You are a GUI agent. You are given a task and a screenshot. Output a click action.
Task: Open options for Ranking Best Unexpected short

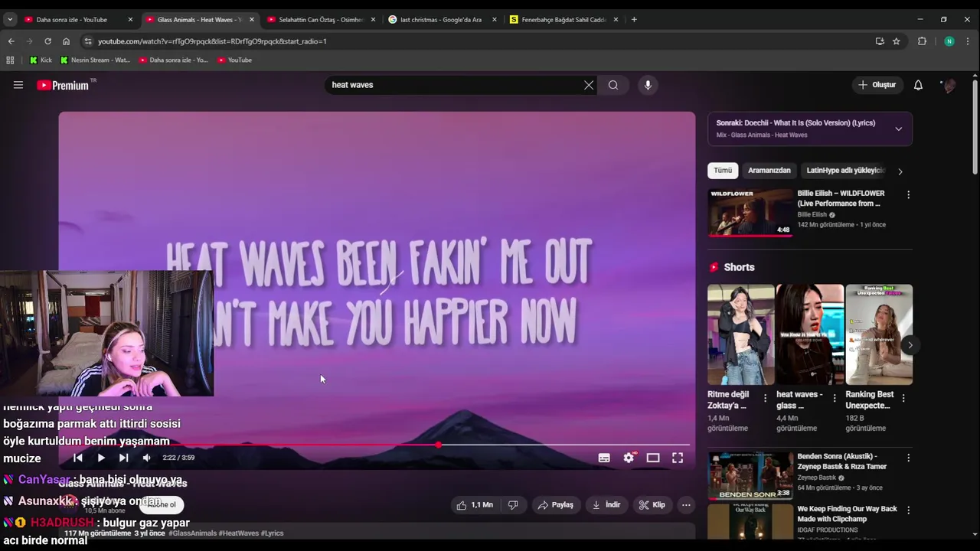click(903, 398)
